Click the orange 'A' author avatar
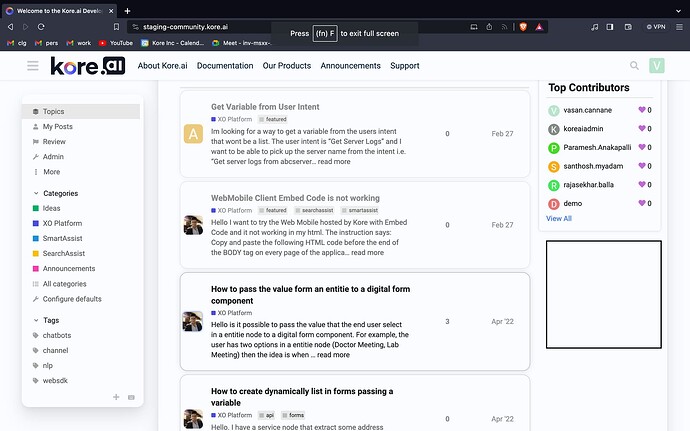The height and width of the screenshot is (431, 690). click(x=193, y=134)
